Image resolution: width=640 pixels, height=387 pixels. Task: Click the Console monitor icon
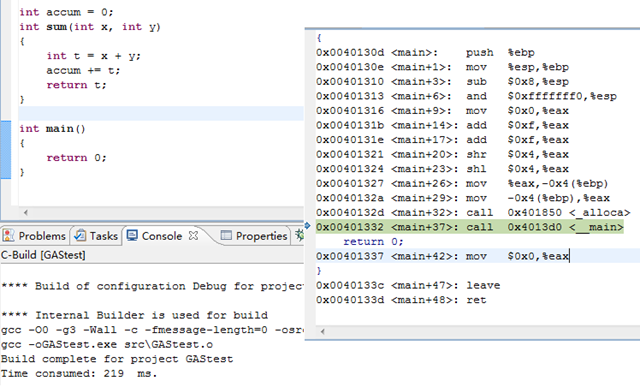point(132,236)
